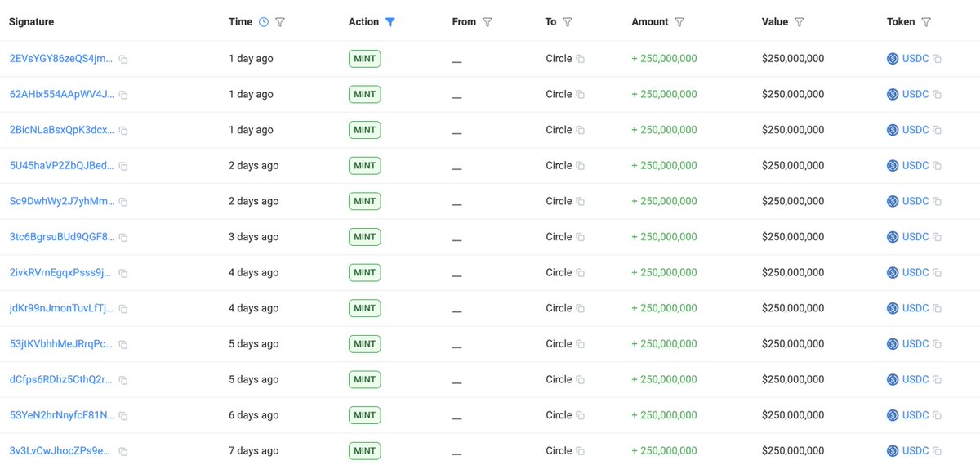
Task: Click Circle recipient in 7 days ago row
Action: (x=559, y=450)
